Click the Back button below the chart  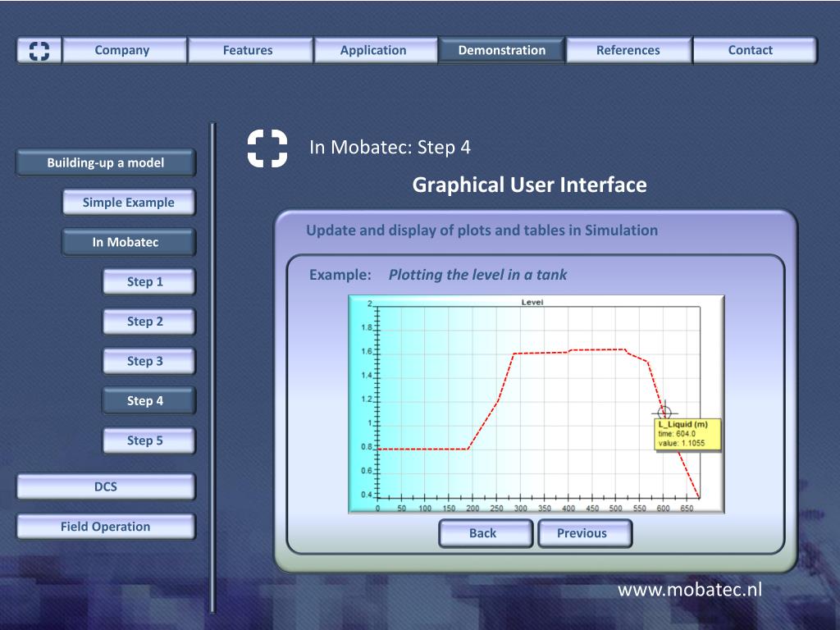[x=486, y=533]
